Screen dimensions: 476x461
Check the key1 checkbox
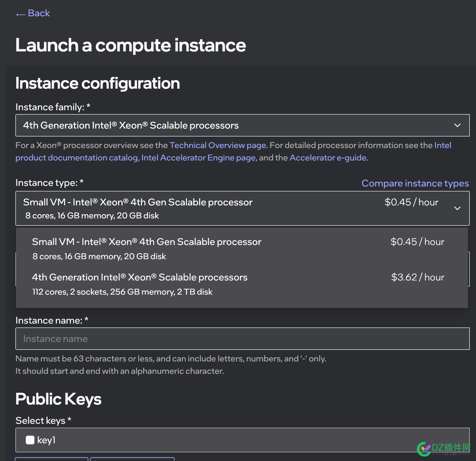[x=30, y=440]
